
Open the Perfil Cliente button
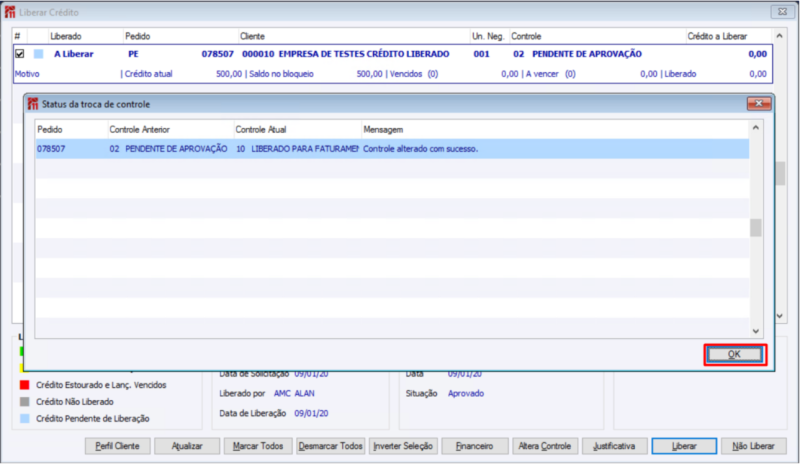[117, 446]
